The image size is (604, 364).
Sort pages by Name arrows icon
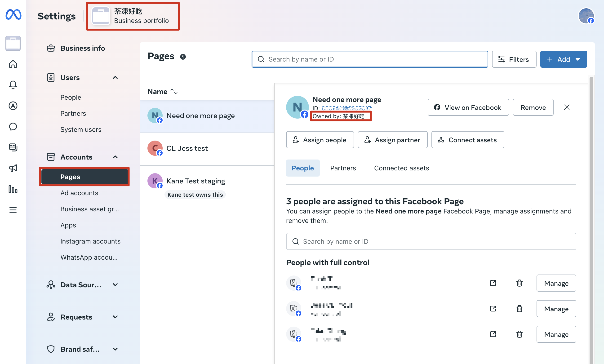pos(174,91)
